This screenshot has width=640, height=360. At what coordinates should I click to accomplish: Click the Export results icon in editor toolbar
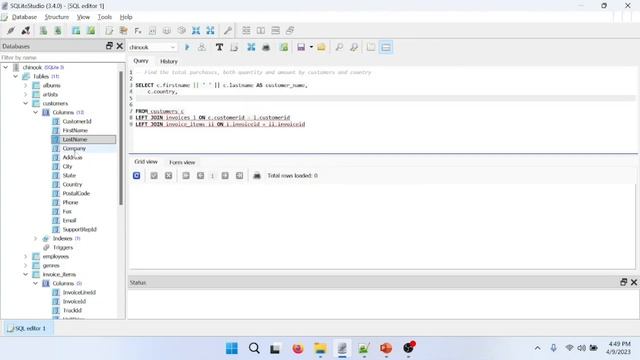click(266, 47)
